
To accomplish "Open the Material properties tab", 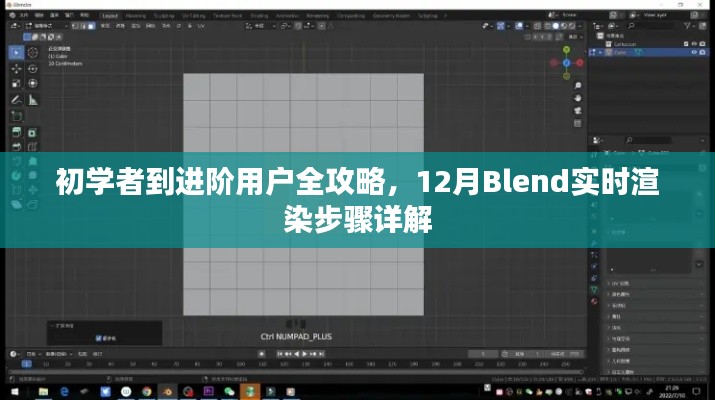I will click(x=594, y=301).
